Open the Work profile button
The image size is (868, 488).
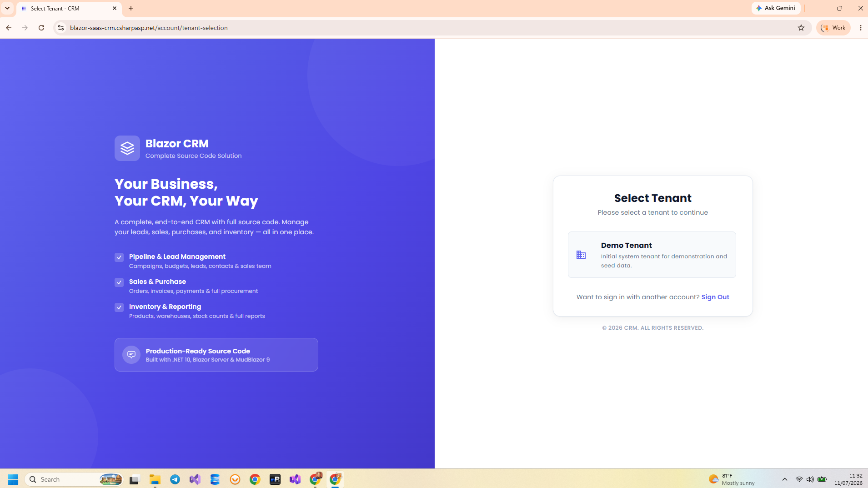(833, 28)
